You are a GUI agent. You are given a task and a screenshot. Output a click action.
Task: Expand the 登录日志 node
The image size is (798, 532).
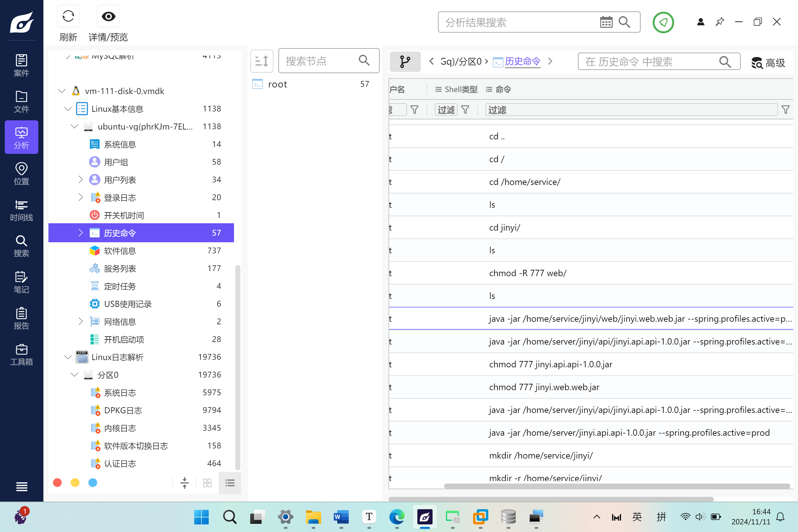tap(80, 197)
